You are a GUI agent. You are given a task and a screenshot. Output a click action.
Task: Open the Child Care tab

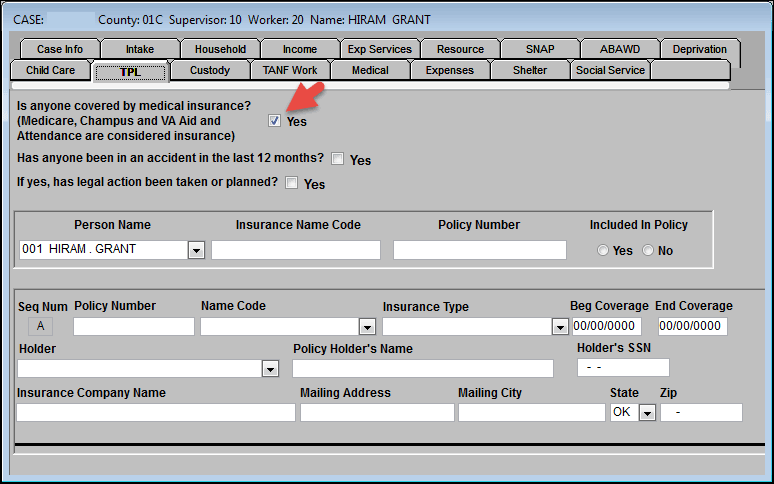point(50,70)
